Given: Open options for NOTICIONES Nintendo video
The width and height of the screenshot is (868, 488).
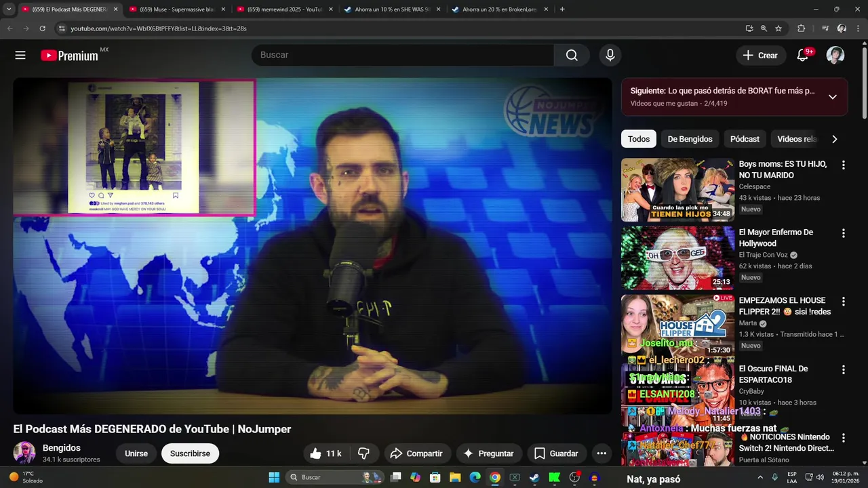Looking at the screenshot, I should pyautogui.click(x=844, y=438).
